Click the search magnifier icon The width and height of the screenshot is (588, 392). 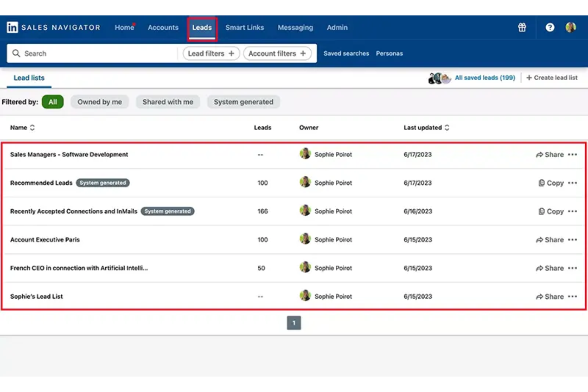pos(16,53)
